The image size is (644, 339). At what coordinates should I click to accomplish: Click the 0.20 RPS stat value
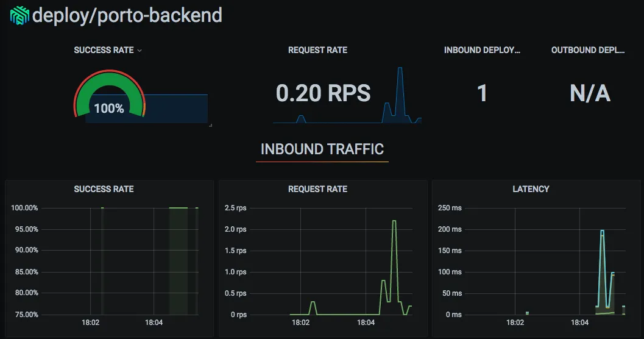click(x=324, y=93)
